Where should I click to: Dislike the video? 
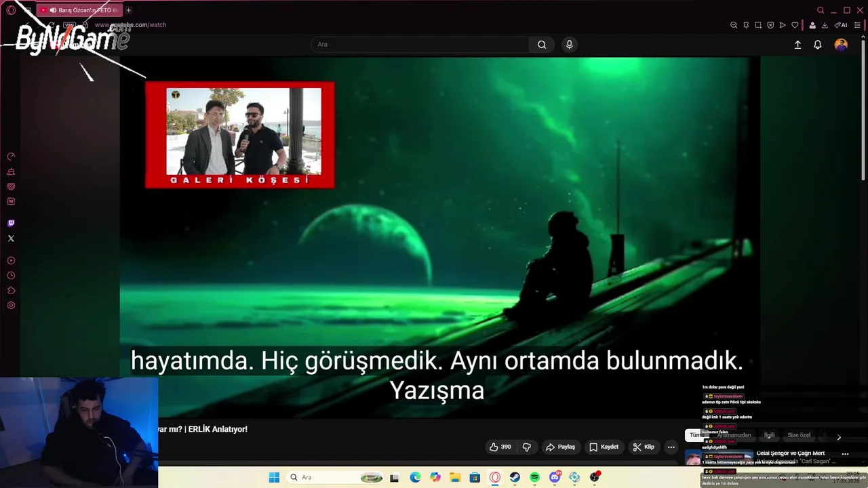tap(527, 447)
